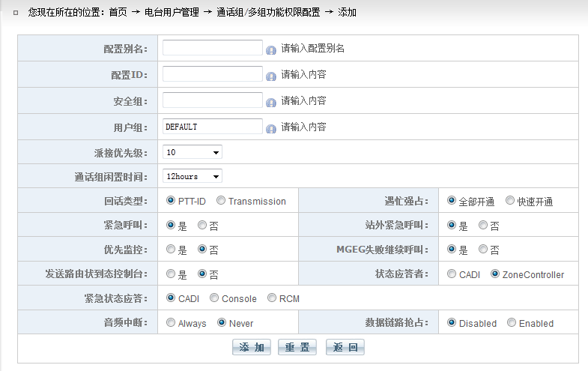Click the info icon beside 安全组 field
Screen dimensions: 588x371
tap(271, 102)
